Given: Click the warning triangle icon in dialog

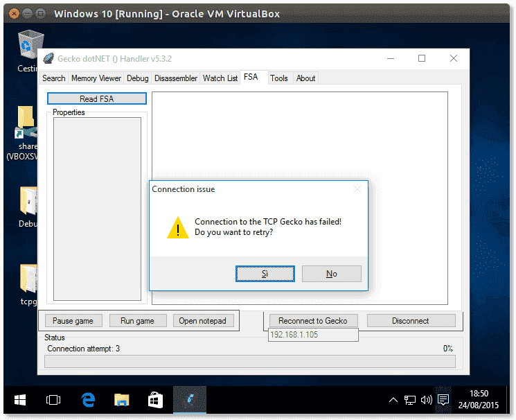Looking at the screenshot, I should pyautogui.click(x=178, y=227).
